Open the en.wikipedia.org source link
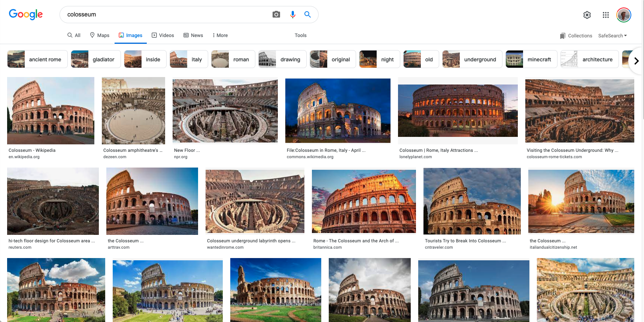Screen dimensions: 644x322 24,157
